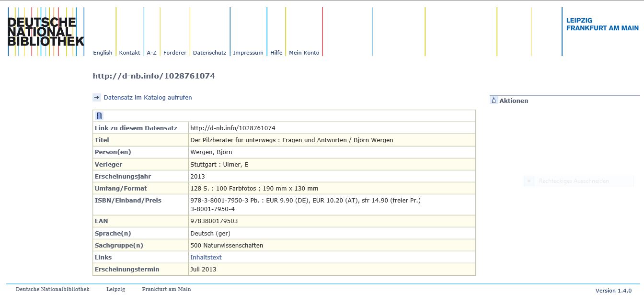
Task: Click the Deutsche Nationalbibliothek logo
Action: point(46,32)
